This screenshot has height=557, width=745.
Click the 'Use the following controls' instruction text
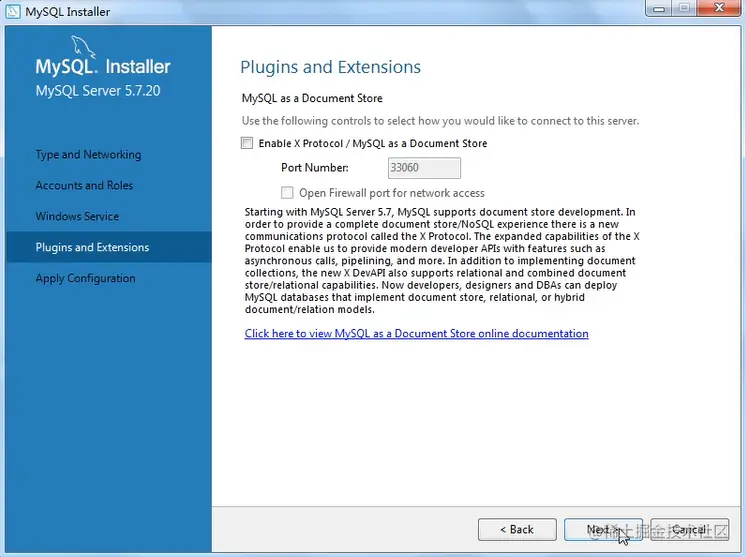(x=440, y=121)
